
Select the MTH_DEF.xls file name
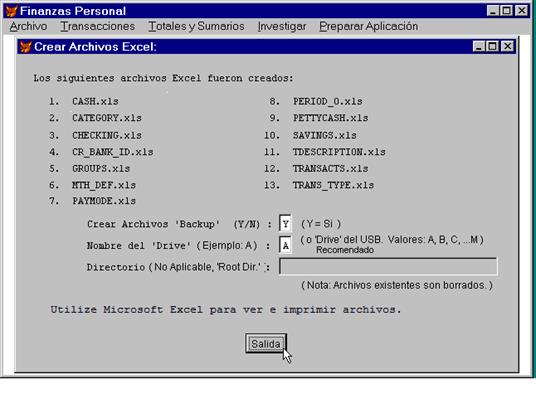click(104, 185)
